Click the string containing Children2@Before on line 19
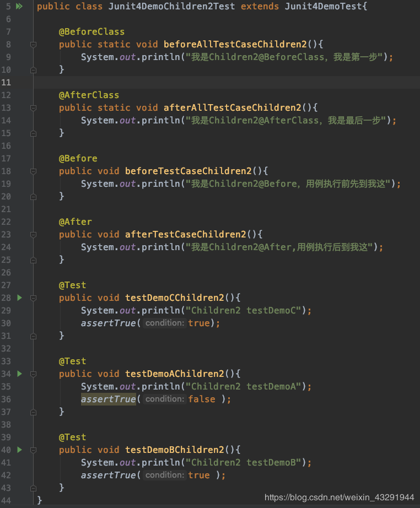Viewport: 420px width, 508px height. coord(288,183)
